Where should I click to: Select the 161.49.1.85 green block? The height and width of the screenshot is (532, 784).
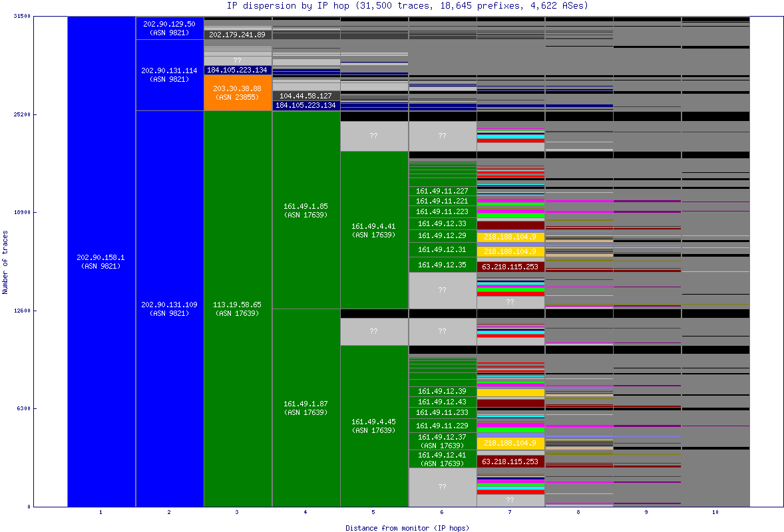(x=306, y=211)
